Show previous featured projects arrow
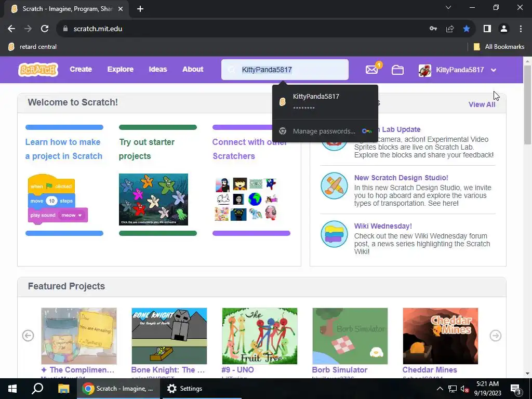The image size is (532, 399). point(28,336)
